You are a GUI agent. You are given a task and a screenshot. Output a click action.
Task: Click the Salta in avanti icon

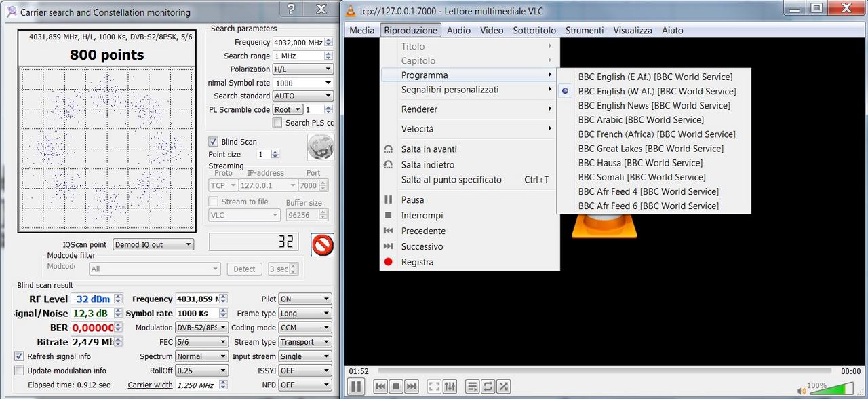(389, 149)
